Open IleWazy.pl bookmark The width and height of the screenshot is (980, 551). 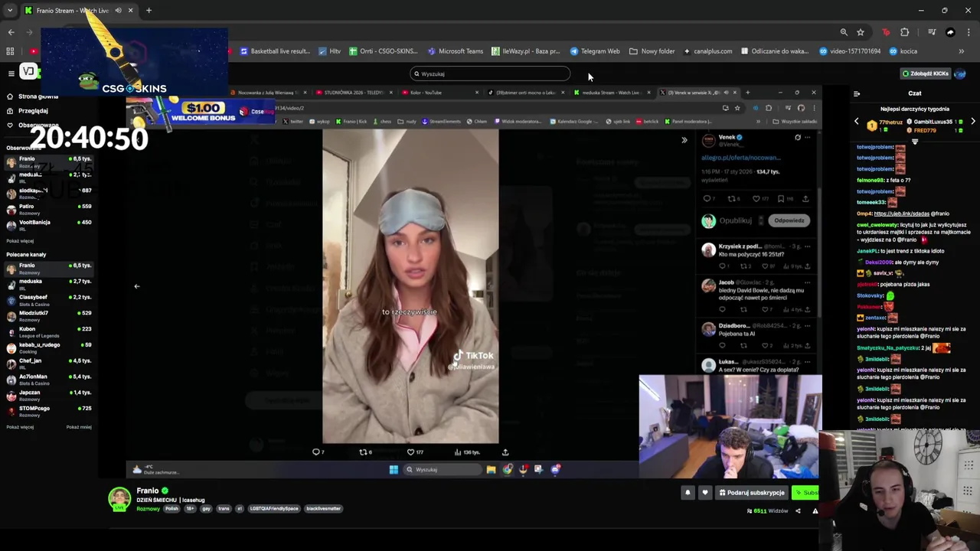pyautogui.click(x=525, y=51)
